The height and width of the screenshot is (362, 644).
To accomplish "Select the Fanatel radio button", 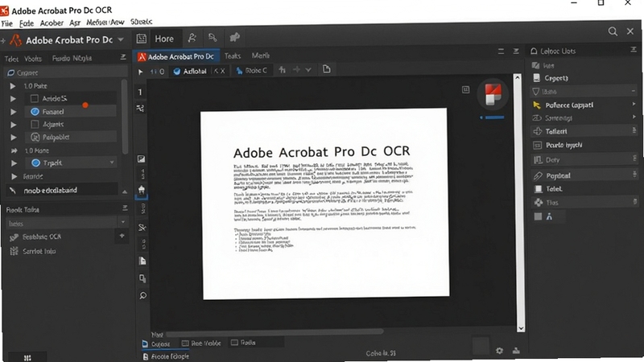I will click(x=35, y=112).
